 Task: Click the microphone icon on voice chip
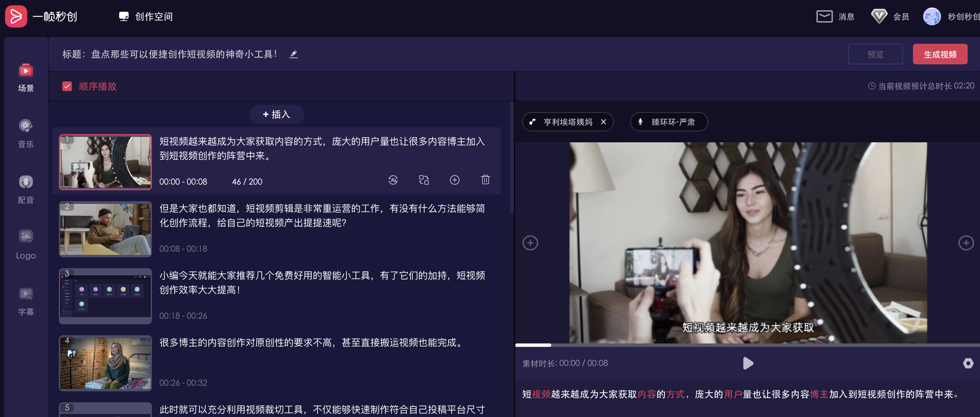640,122
